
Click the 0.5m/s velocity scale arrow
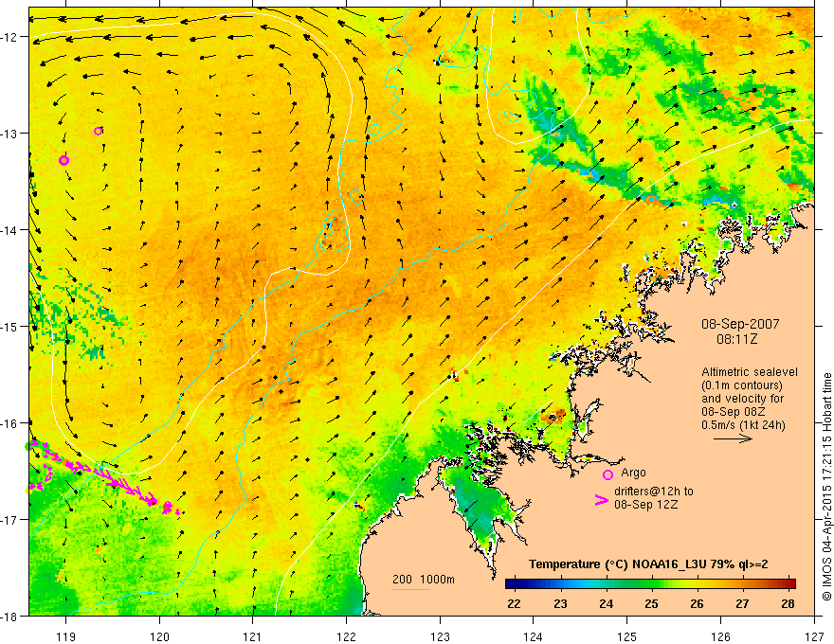point(733,438)
